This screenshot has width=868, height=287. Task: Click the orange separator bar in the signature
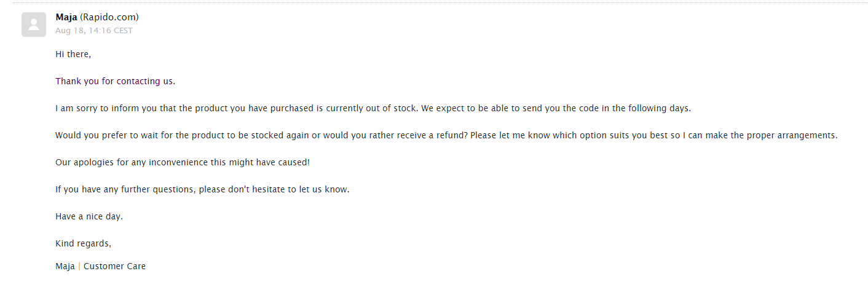point(79,267)
